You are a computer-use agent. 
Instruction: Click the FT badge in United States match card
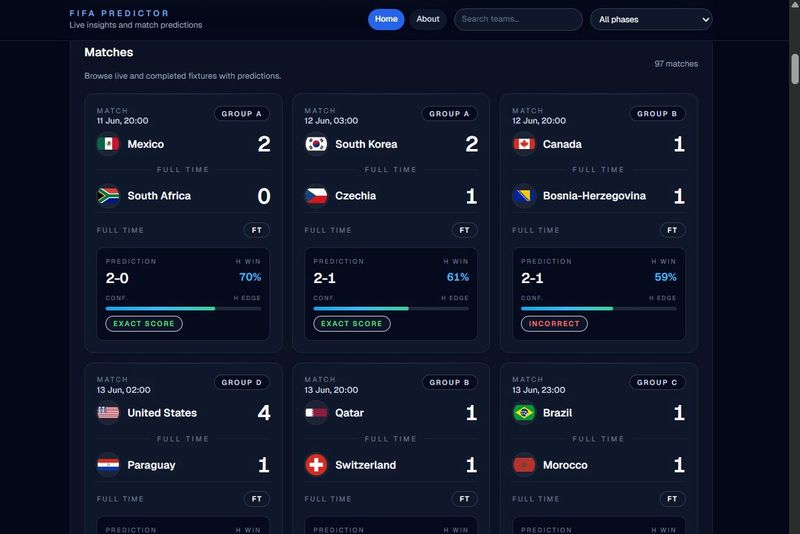[x=257, y=499]
